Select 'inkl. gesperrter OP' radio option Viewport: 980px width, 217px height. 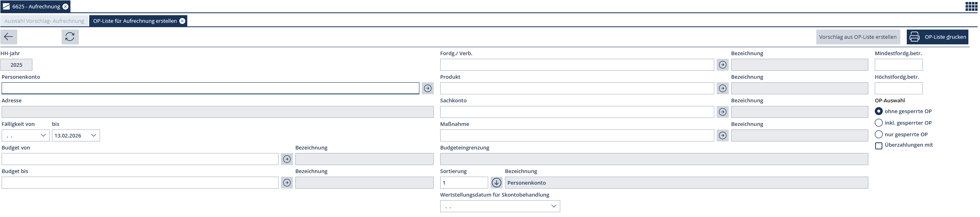pyautogui.click(x=879, y=123)
